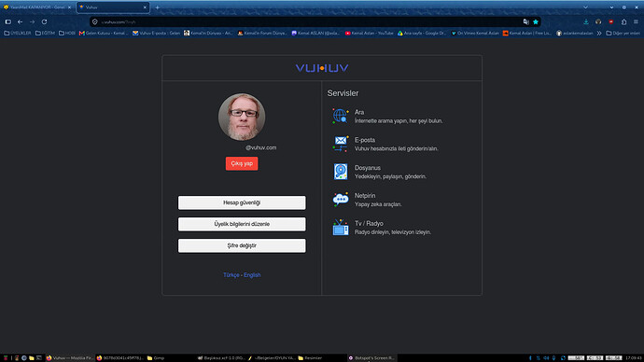Click the bookmark star icon
The image size is (644, 362).
click(536, 21)
